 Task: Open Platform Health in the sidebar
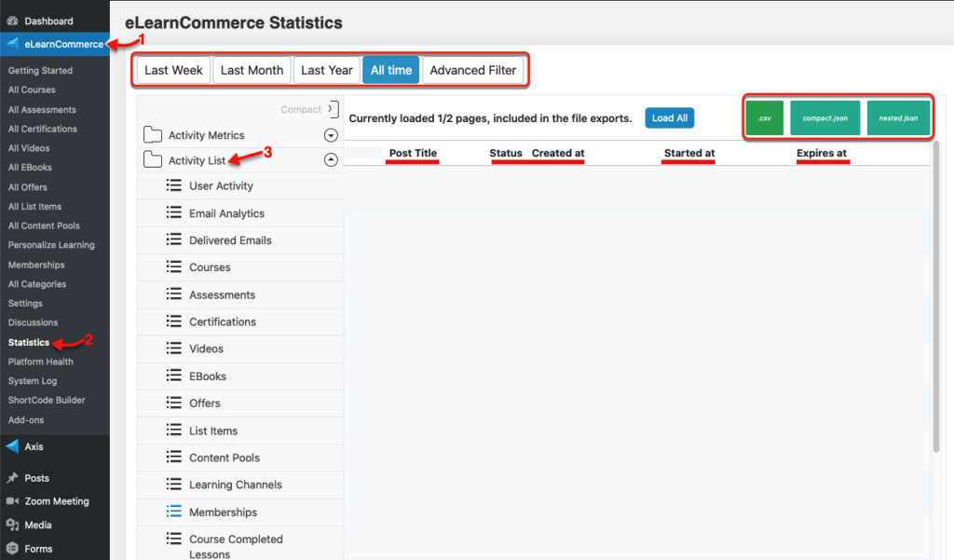[41, 362]
